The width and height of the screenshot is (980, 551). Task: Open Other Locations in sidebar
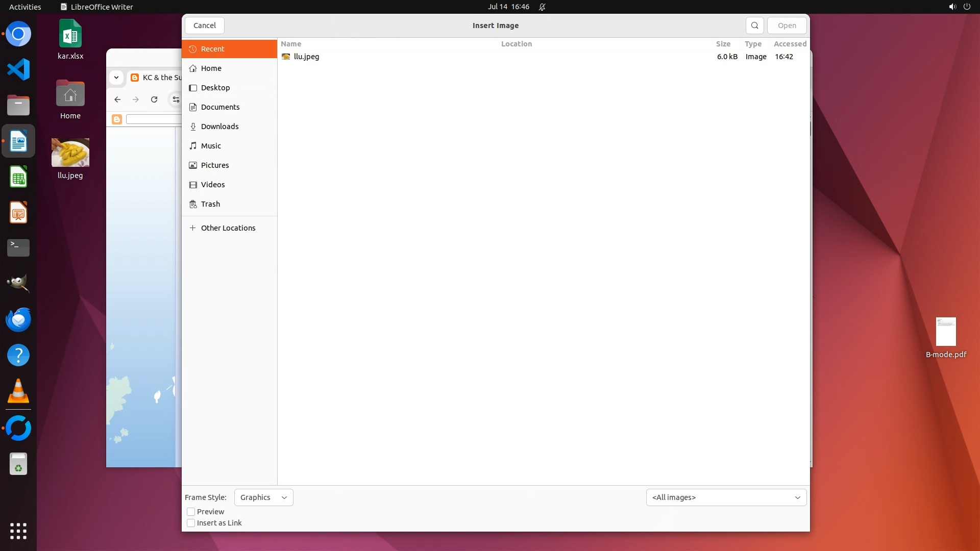(x=228, y=228)
